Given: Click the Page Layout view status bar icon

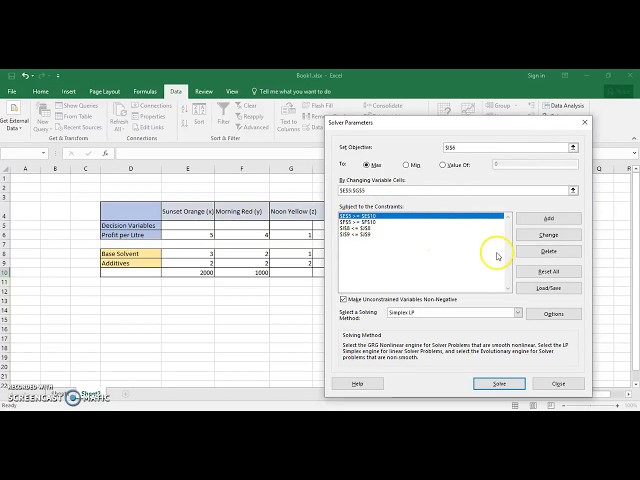Looking at the screenshot, I should (533, 405).
